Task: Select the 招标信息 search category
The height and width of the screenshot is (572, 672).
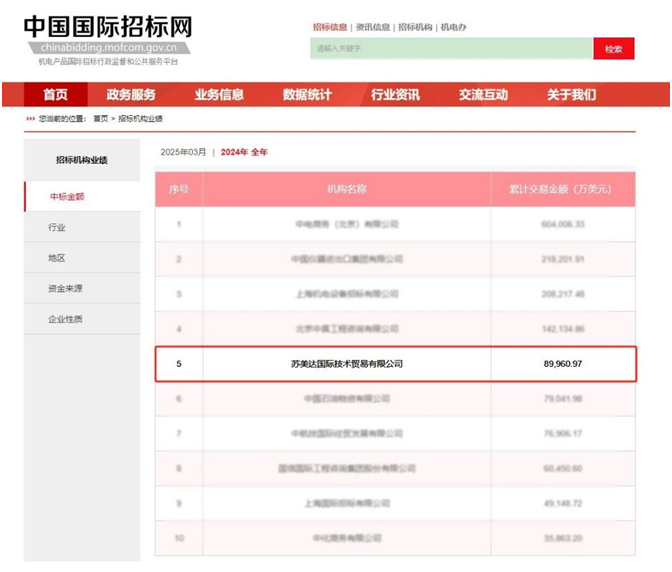Action: coord(329,27)
